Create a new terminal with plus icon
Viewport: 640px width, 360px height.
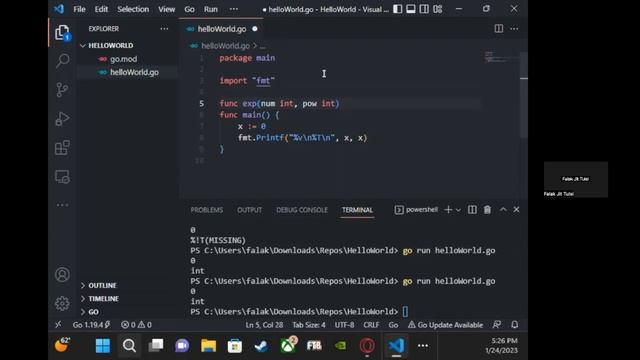448,210
